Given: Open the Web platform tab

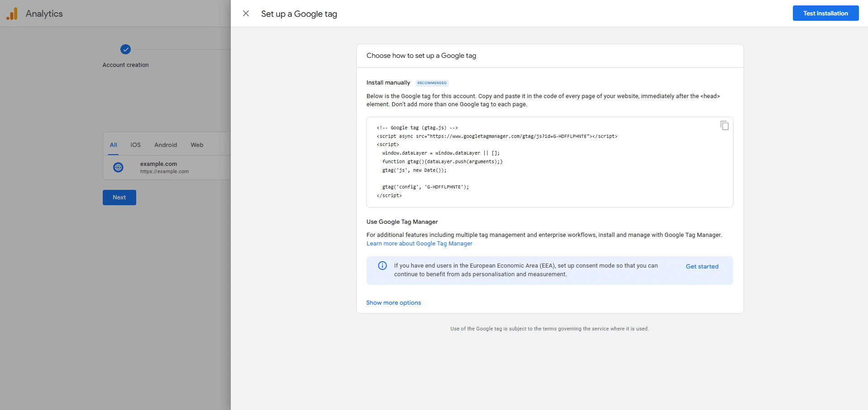Looking at the screenshot, I should point(196,145).
